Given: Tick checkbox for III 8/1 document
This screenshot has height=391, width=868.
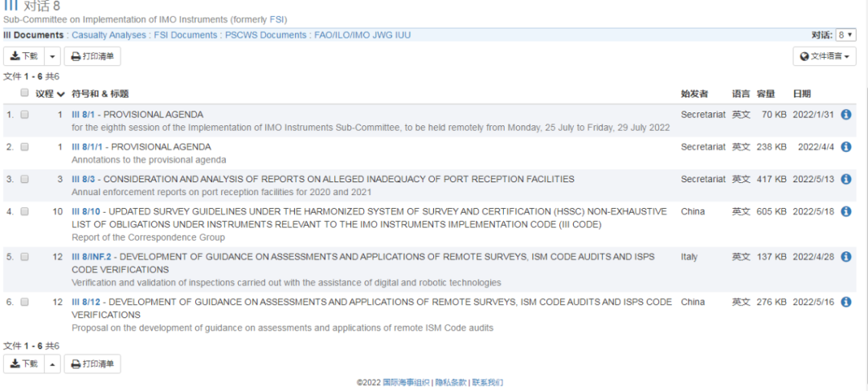Looking at the screenshot, I should pyautogui.click(x=24, y=115).
